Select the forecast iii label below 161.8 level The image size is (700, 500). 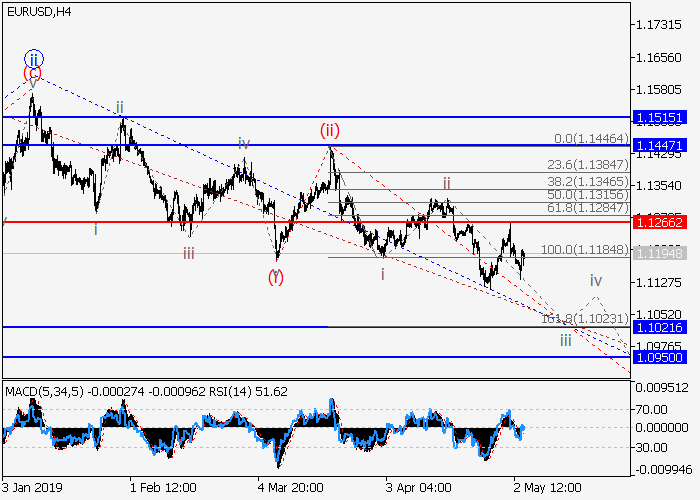pyautogui.click(x=566, y=340)
